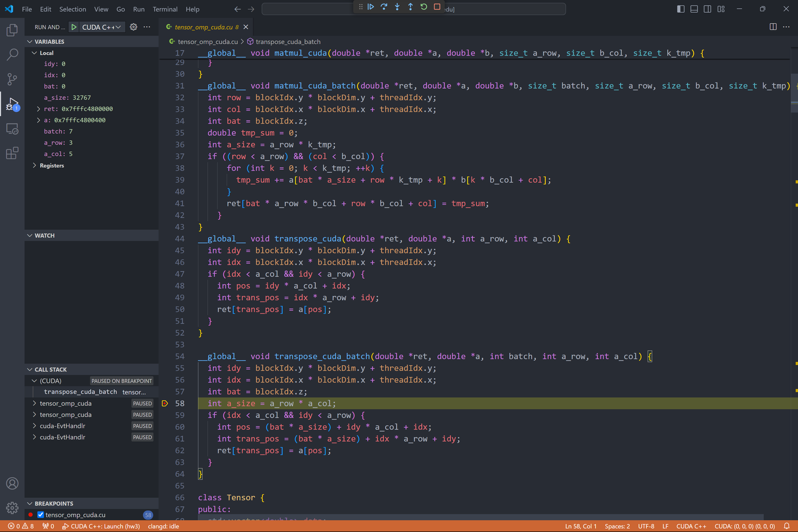Click CUDA C++: Launch (hw3) status item
Image resolution: width=798 pixels, height=532 pixels.
(101, 526)
